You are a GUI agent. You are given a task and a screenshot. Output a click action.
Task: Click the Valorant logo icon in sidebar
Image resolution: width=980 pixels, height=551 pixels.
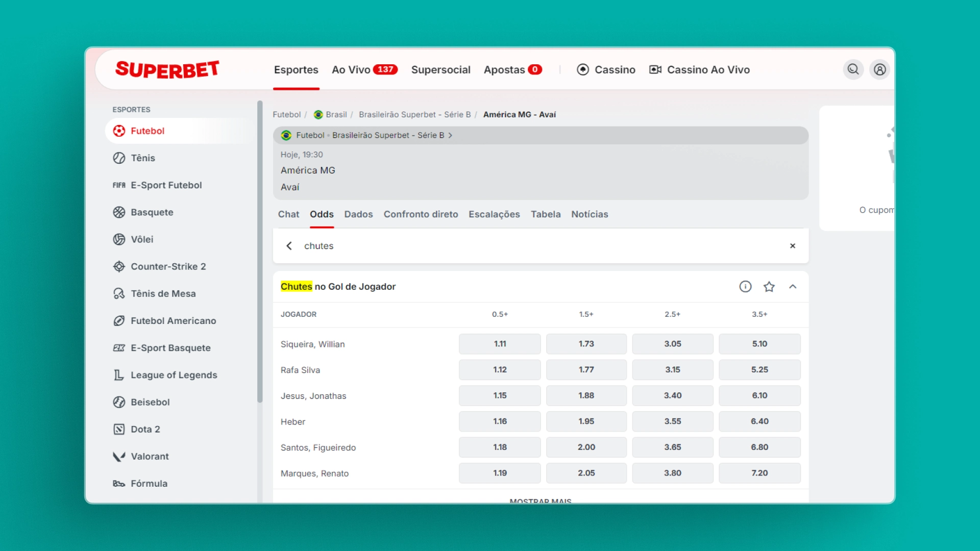point(119,457)
